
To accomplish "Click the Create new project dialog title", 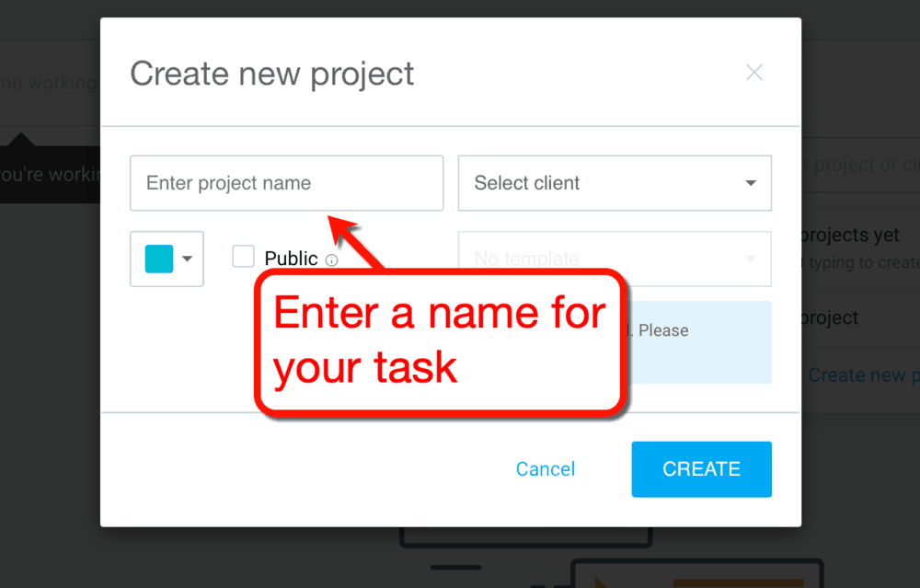I will (272, 74).
